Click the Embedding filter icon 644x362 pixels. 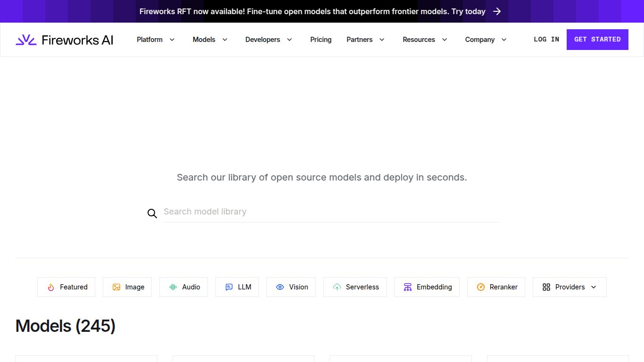[x=408, y=287]
